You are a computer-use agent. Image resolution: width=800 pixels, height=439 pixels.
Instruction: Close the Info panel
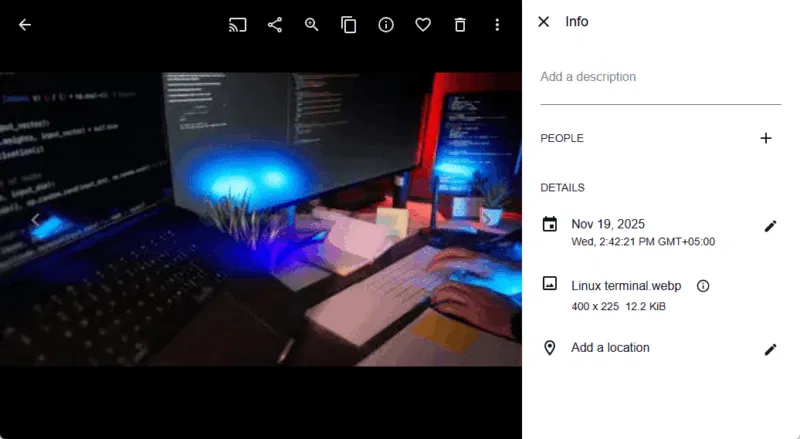[x=544, y=22]
